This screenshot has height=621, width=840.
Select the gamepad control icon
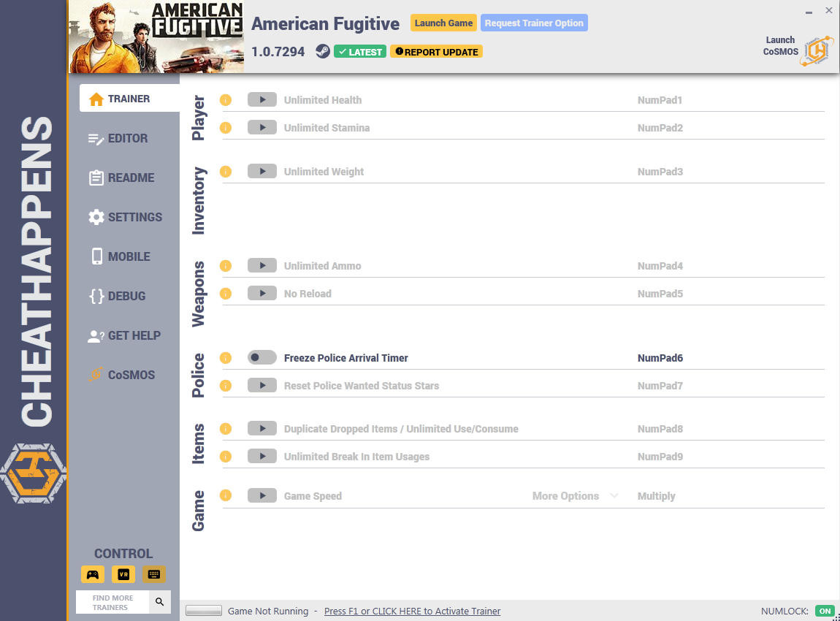[x=93, y=574]
